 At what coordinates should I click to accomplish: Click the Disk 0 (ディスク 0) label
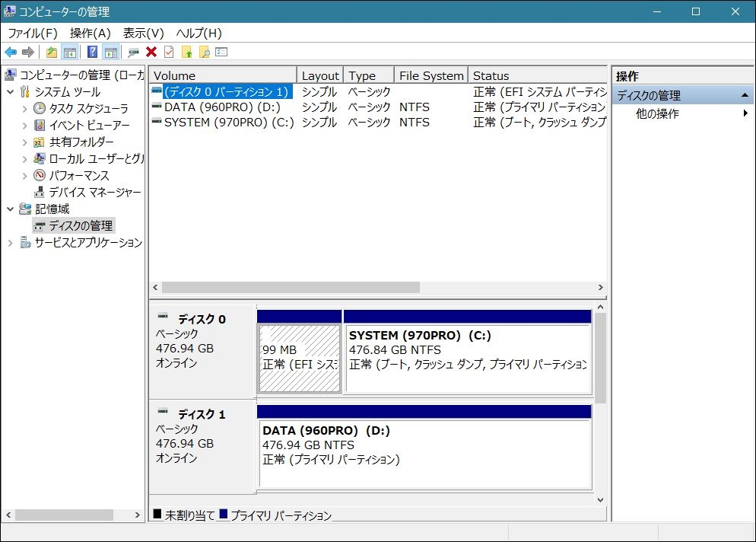pos(202,319)
